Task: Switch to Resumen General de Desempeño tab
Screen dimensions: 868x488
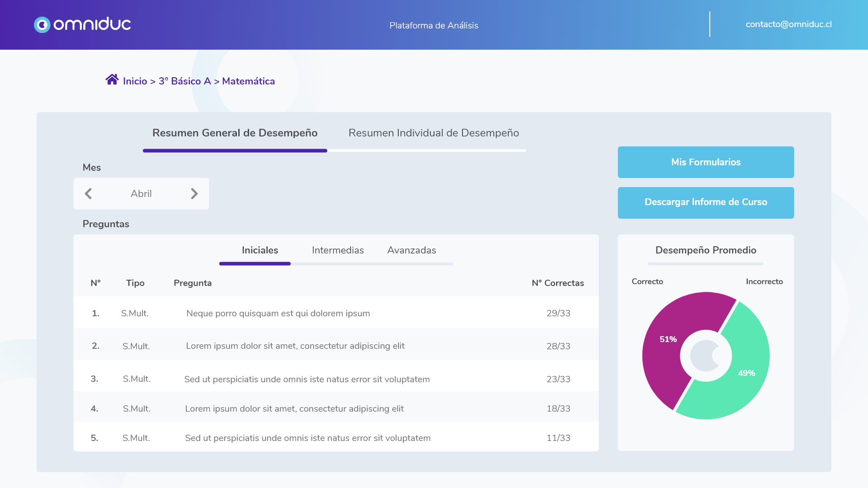Action: pos(235,133)
